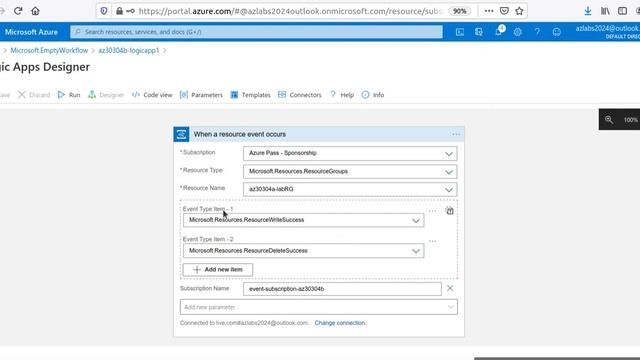Click the Event Grid trigger icon
Viewport: 640px width, 360px height.
coord(181,134)
